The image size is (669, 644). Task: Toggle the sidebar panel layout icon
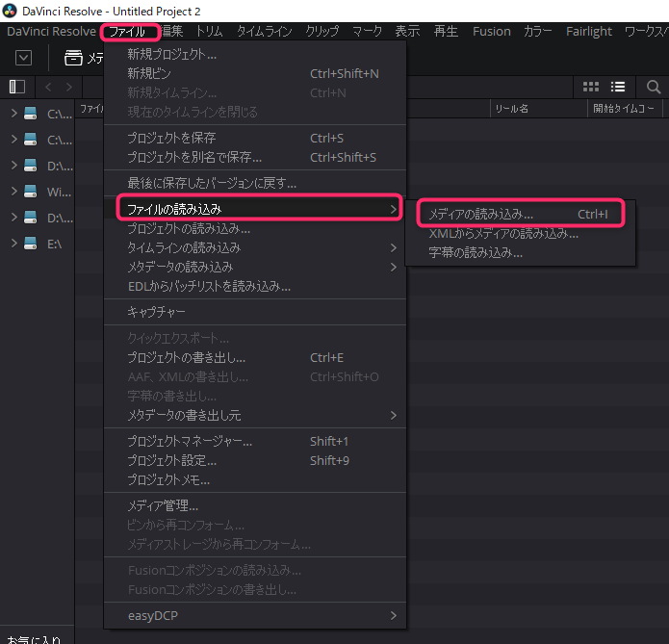click(x=17, y=87)
